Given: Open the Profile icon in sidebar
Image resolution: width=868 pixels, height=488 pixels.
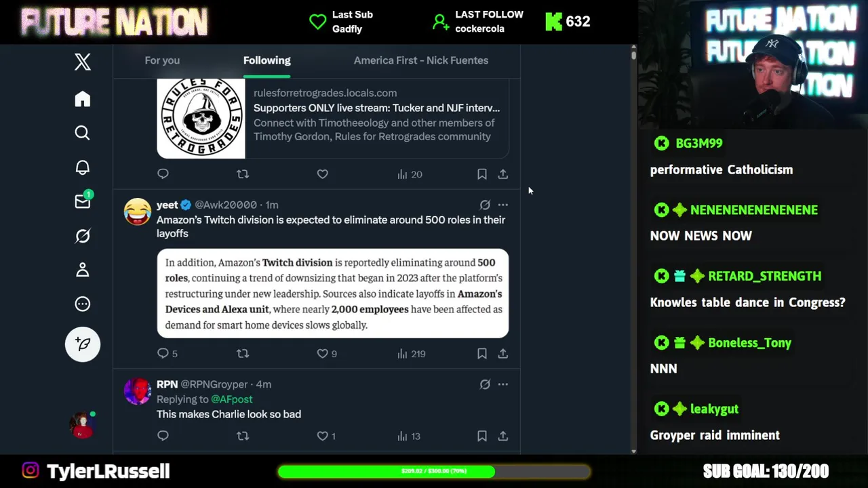Looking at the screenshot, I should coord(83,270).
